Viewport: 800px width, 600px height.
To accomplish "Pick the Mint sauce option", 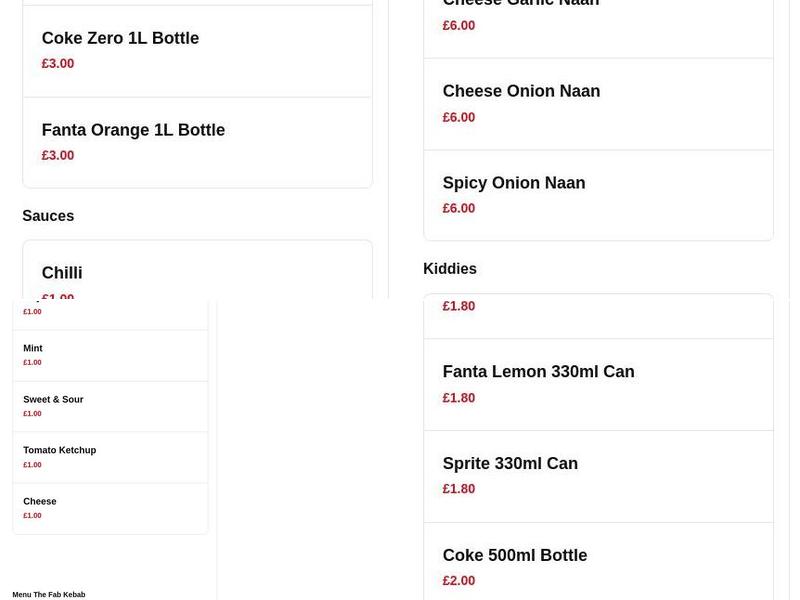I will click(x=31, y=348).
